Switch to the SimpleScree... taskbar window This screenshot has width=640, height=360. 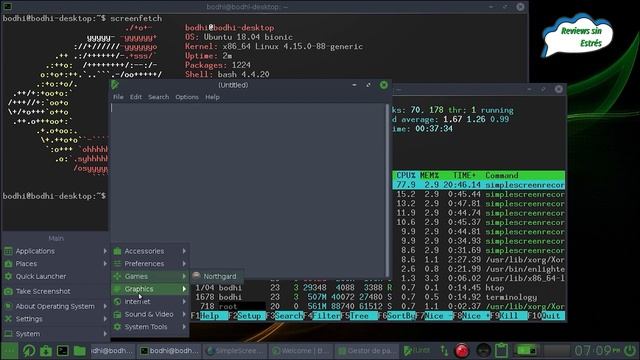point(235,351)
